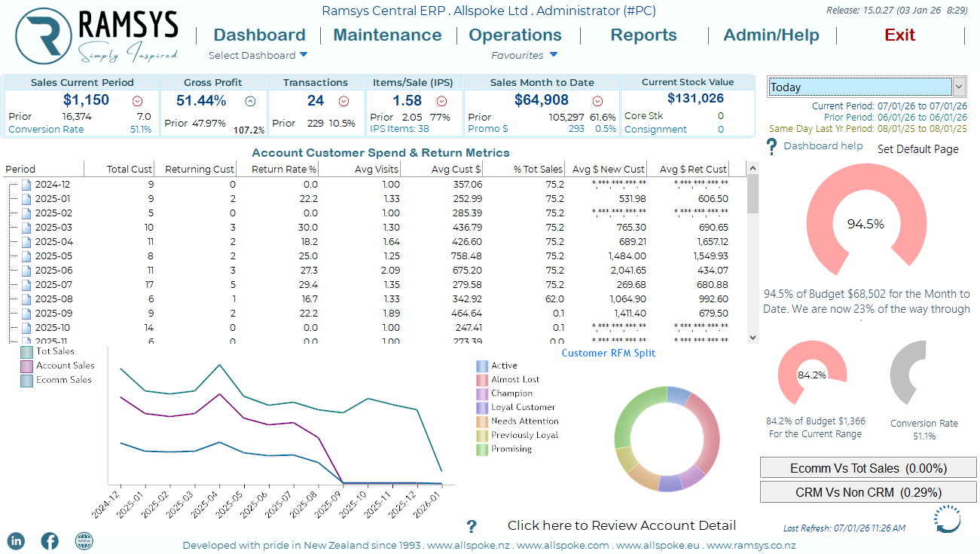This screenshot has width=980, height=554.
Task: Select the 2025-06 period row
Action: [53, 271]
